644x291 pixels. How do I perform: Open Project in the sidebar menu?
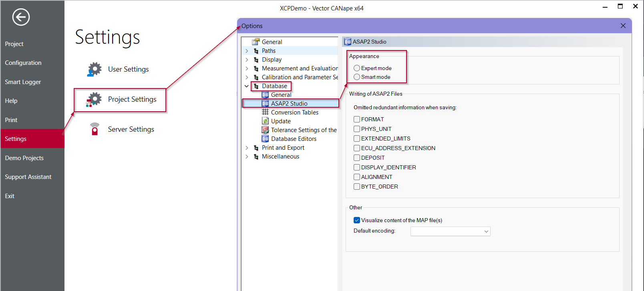(x=32, y=44)
